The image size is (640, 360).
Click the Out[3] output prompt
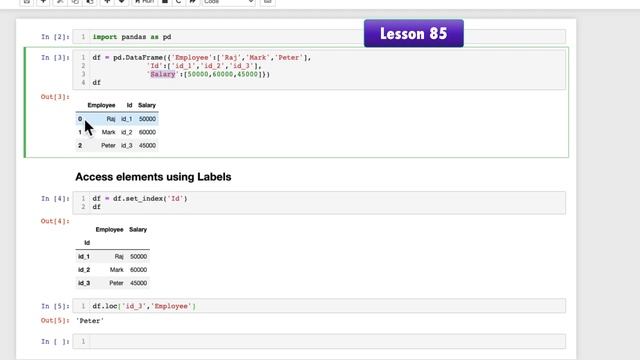coord(55,97)
